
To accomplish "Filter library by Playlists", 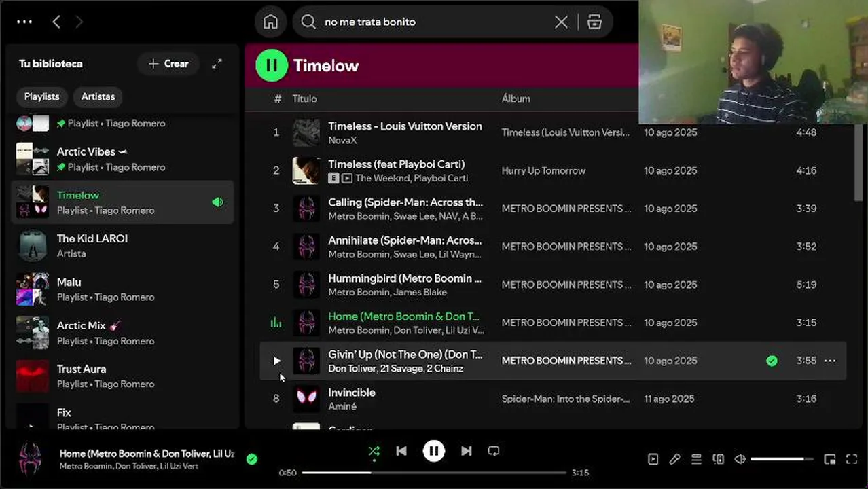I will (x=42, y=96).
